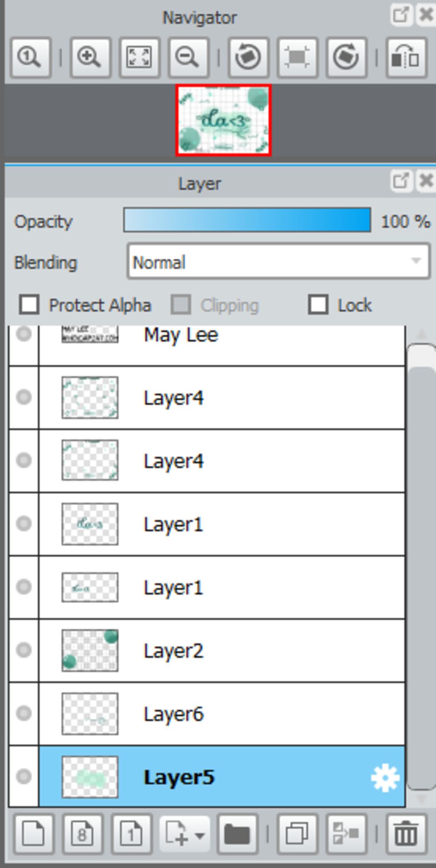Rotate canvas left in Navigator
Screen dimensions: 436x868
[x=248, y=58]
